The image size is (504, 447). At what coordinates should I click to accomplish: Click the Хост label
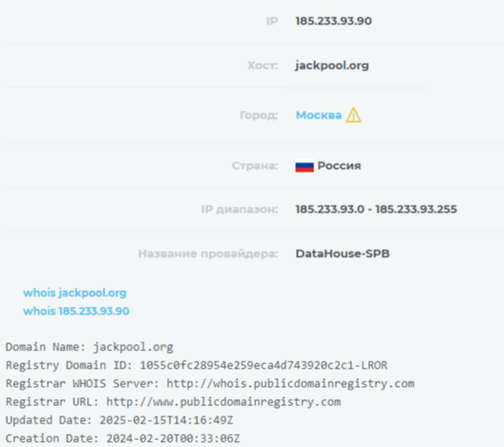(x=263, y=65)
